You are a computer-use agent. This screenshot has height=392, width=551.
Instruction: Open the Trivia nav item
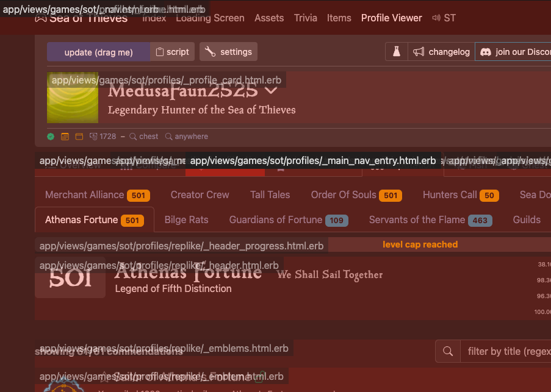[x=305, y=18]
